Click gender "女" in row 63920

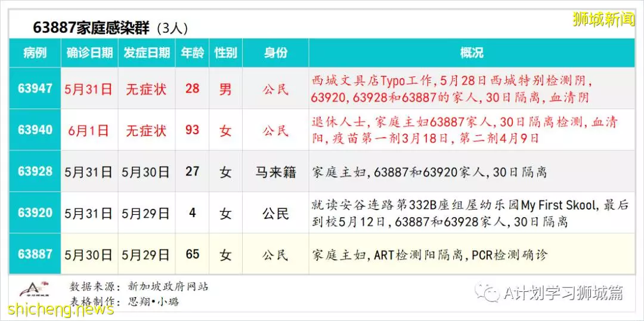[225, 214]
